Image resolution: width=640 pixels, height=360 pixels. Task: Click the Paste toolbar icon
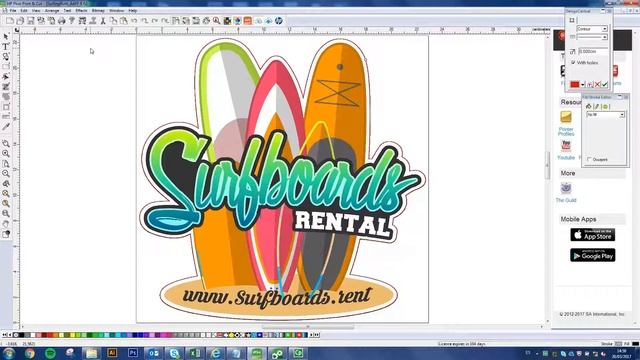(124, 21)
